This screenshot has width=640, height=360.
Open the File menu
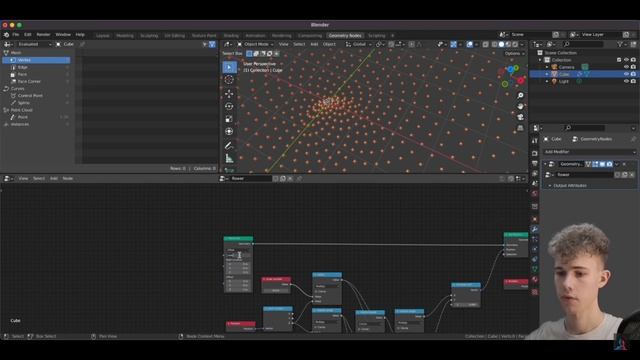pos(16,35)
